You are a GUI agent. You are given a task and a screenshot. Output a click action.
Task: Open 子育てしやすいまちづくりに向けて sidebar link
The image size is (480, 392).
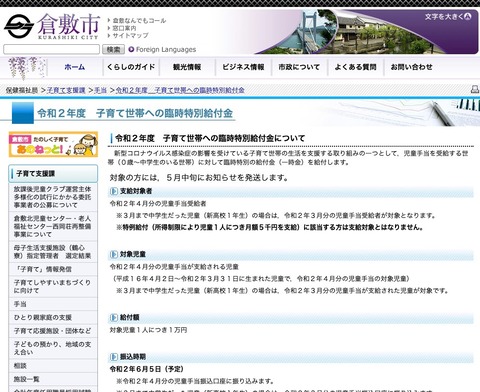click(x=53, y=286)
